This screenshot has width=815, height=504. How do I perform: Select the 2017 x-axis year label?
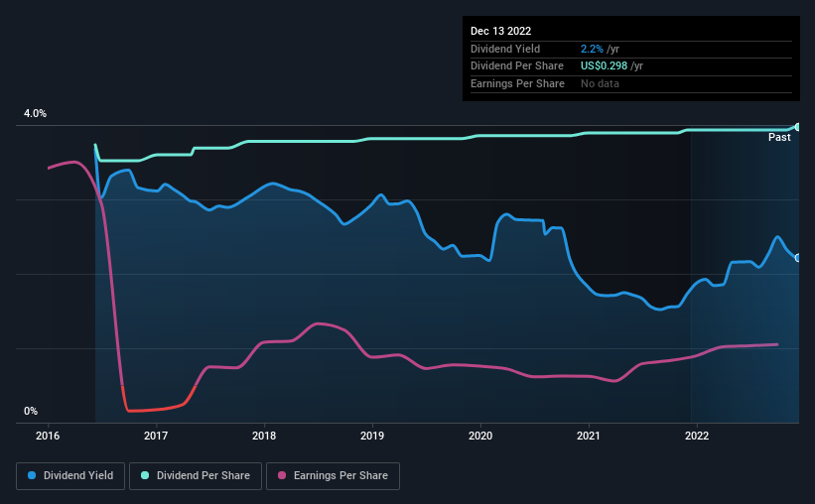coord(156,436)
